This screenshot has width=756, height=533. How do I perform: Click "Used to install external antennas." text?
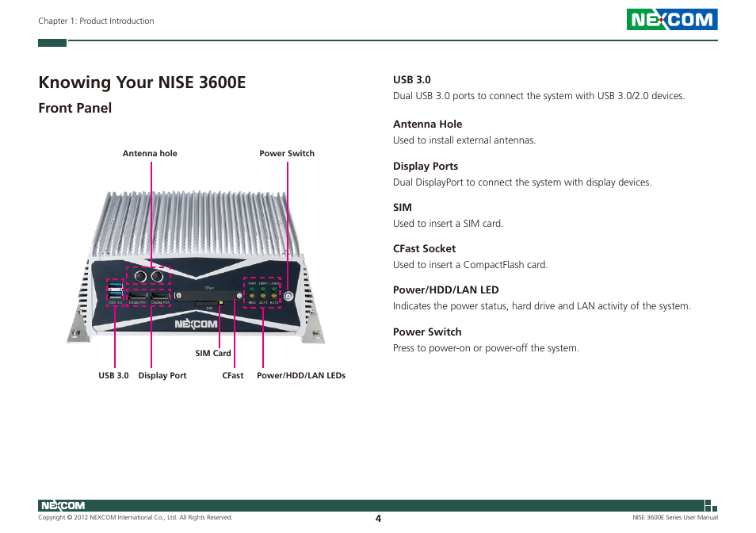point(464,140)
